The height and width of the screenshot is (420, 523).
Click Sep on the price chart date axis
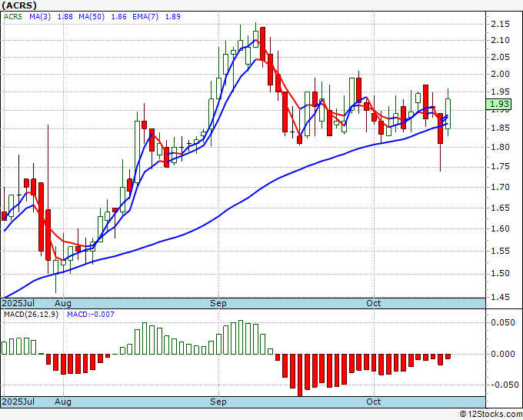(218, 303)
